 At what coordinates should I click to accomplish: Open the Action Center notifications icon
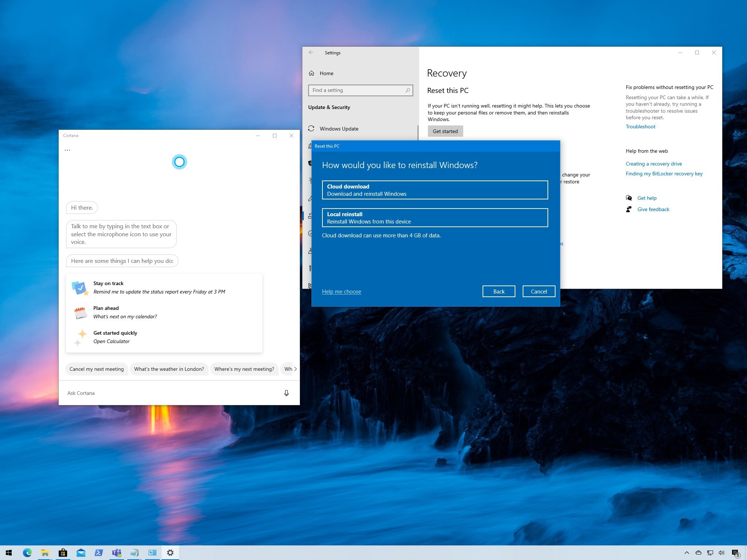point(735,553)
